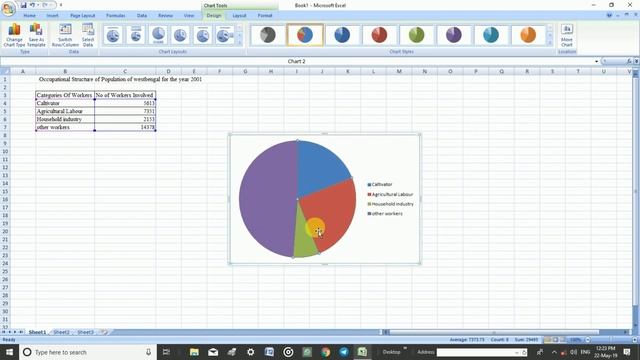Choose the multicolor pie chart style
Image resolution: width=640 pixels, height=360 pixels.
[x=305, y=35]
